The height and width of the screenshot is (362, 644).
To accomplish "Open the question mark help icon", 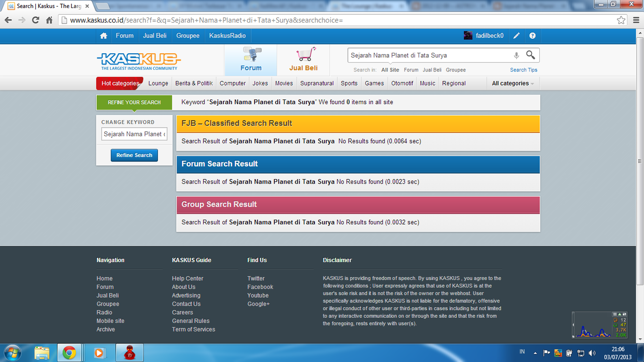I will pos(532,36).
